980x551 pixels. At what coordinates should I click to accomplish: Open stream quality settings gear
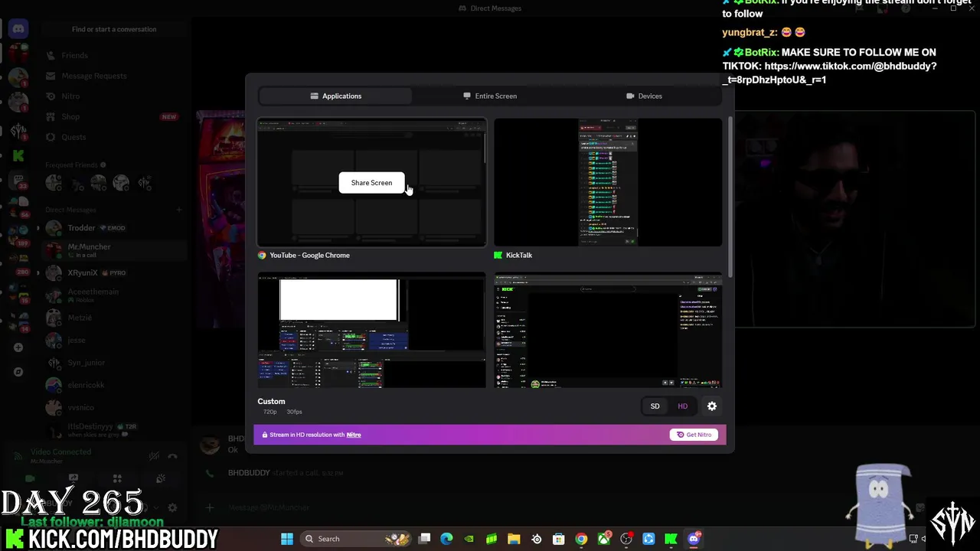(x=712, y=406)
